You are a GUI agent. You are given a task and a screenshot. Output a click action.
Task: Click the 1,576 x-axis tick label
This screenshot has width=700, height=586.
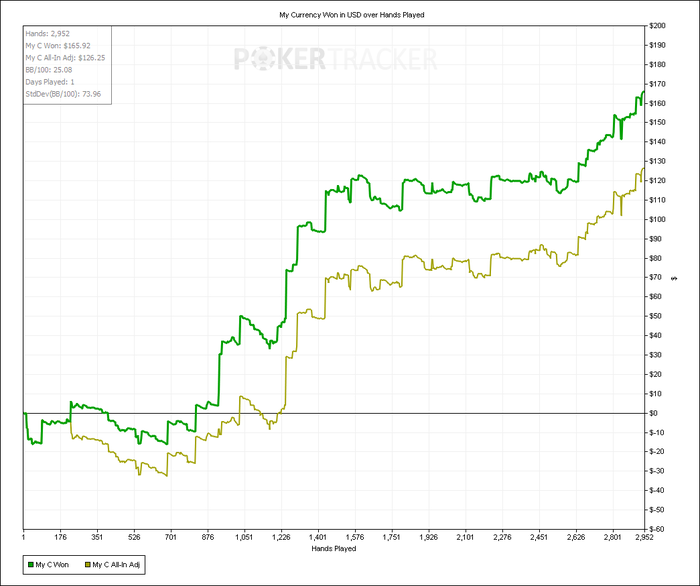click(354, 537)
